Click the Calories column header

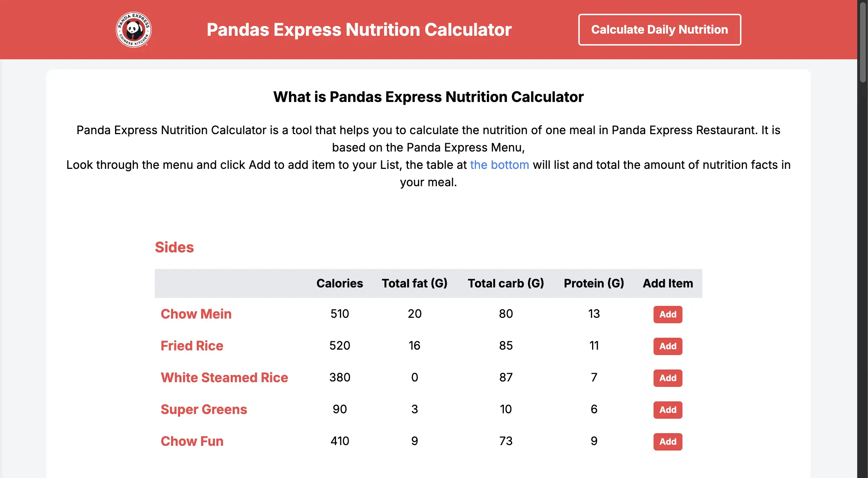click(x=339, y=283)
